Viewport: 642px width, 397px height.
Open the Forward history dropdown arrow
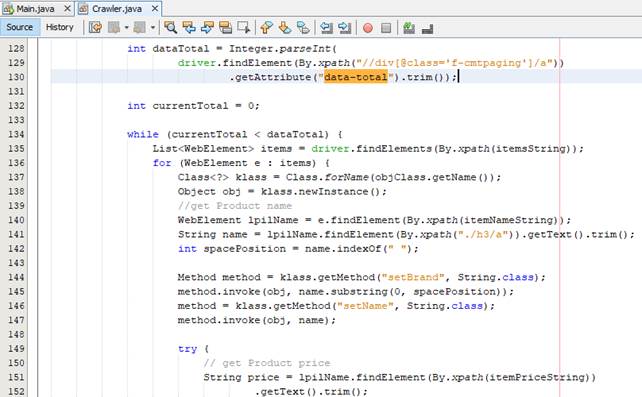(152, 28)
